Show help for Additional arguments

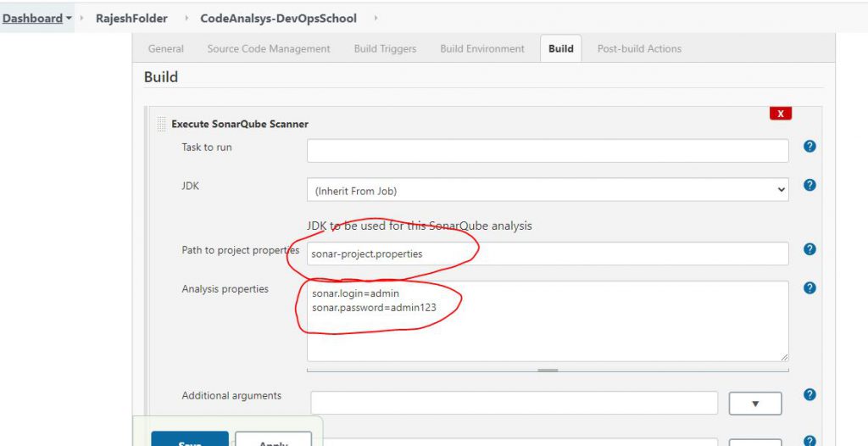(809, 395)
